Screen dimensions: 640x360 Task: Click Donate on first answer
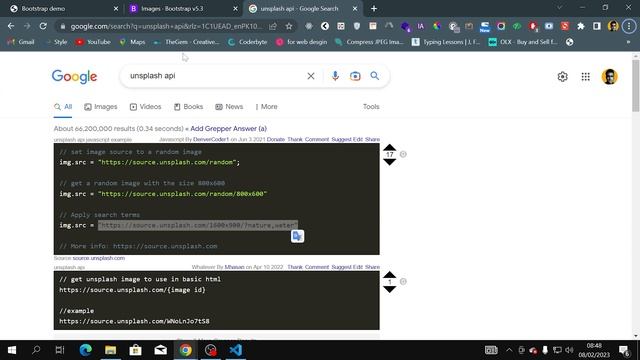(x=276, y=140)
